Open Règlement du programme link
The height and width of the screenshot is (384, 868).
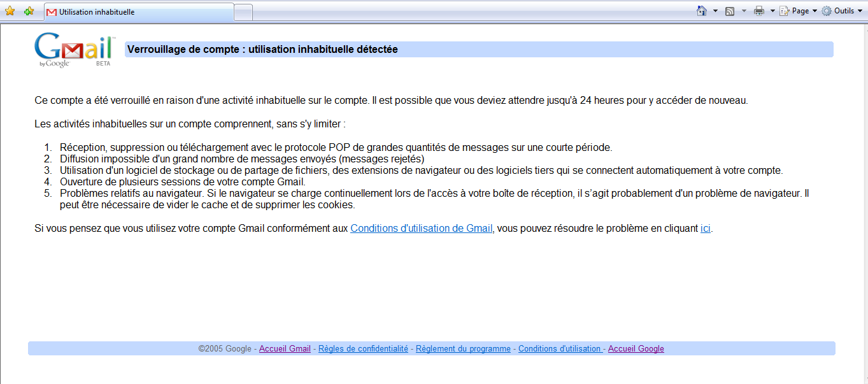(x=463, y=349)
